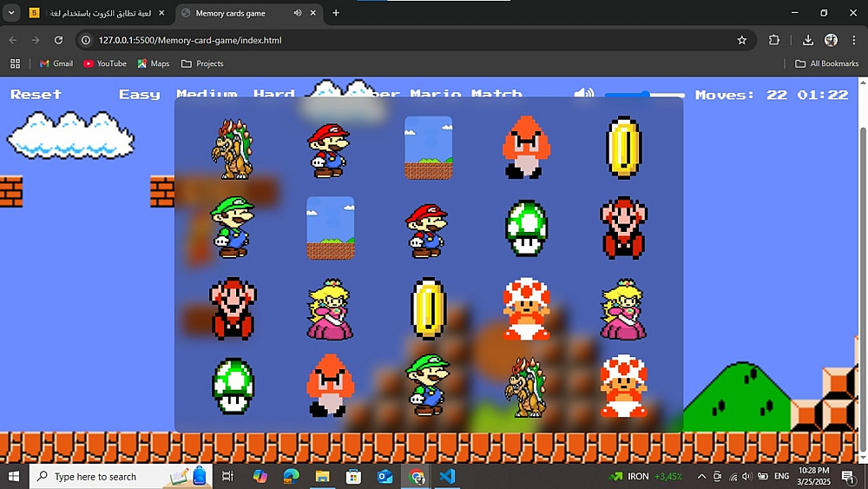Choose Medium difficulty level
This screenshot has width=868, height=489.
(x=207, y=95)
